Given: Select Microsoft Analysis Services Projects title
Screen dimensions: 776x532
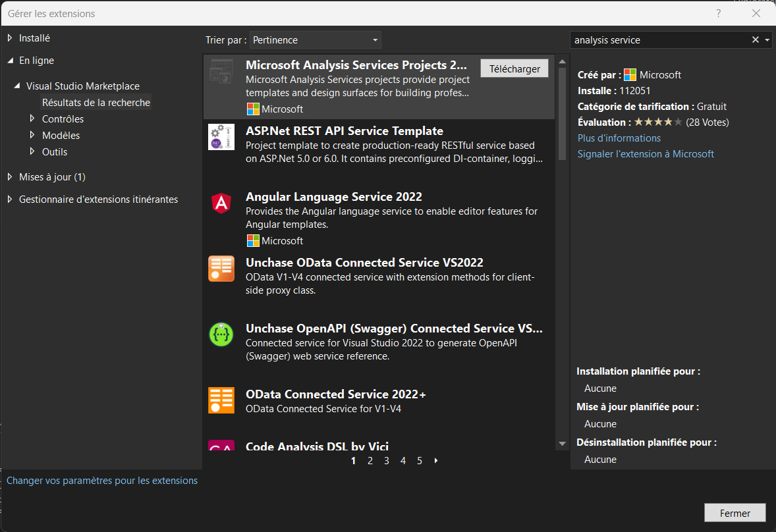Looking at the screenshot, I should (x=356, y=65).
